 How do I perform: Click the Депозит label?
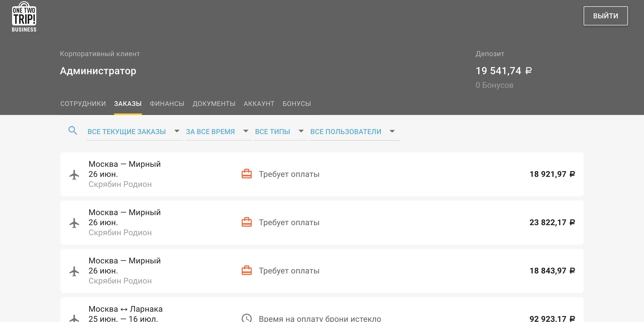(x=490, y=54)
